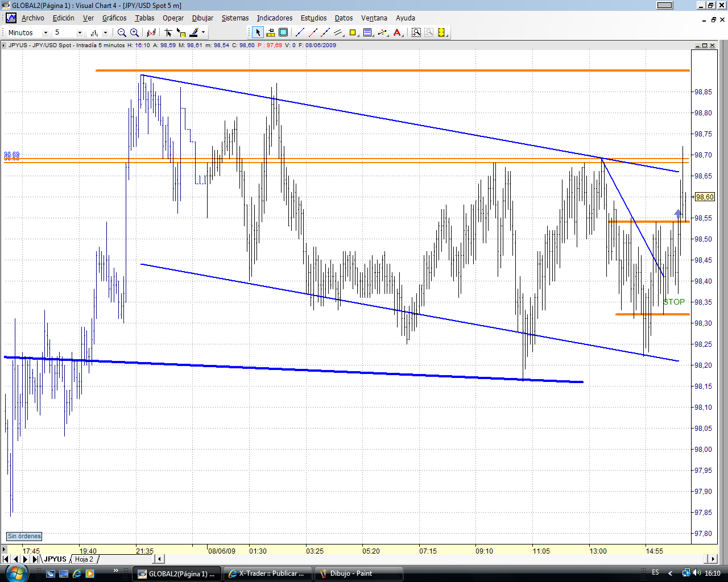Viewport: 728px width, 582px height.
Task: Show hidden tray icons chevron
Action: click(671, 573)
